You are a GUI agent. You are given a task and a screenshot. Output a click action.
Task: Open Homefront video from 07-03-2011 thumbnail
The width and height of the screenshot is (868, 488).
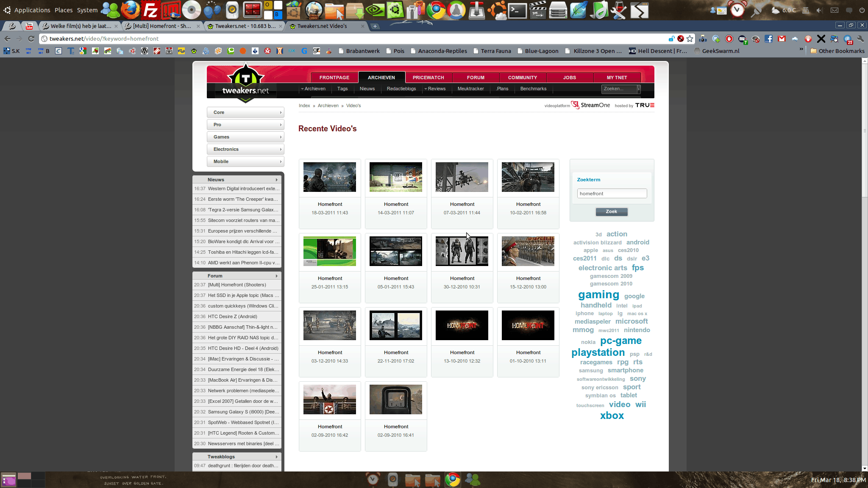(462, 177)
